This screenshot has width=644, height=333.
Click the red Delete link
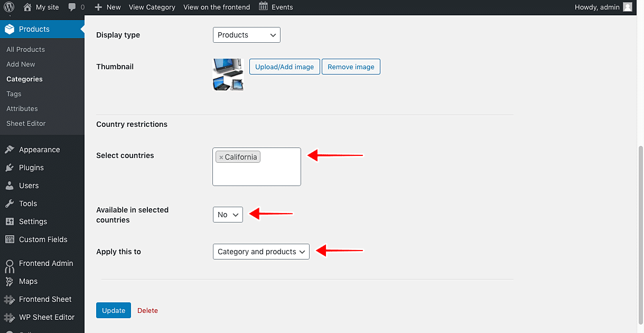[147, 310]
